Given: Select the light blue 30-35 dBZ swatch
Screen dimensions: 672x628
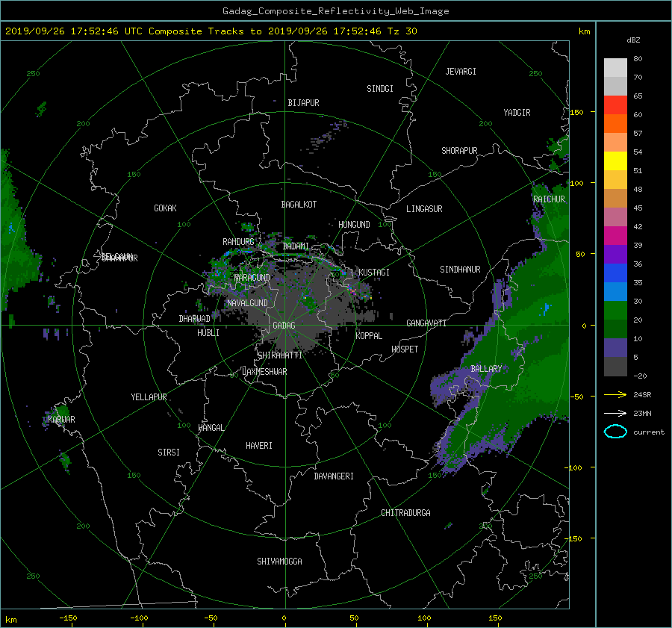Looking at the screenshot, I should (x=615, y=291).
